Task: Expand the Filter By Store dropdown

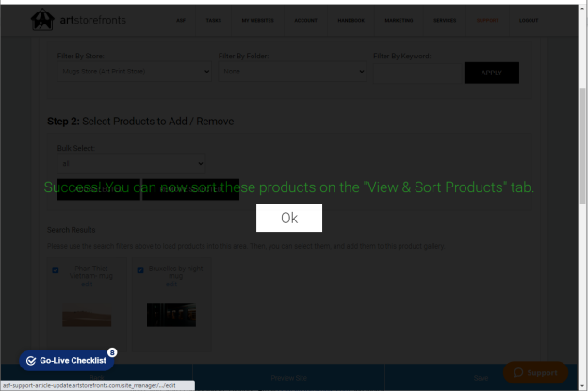Action: (134, 72)
